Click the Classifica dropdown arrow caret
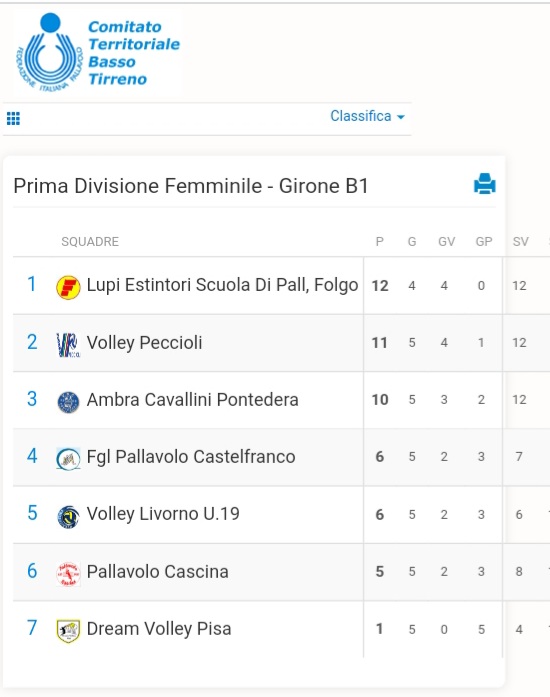 401,117
